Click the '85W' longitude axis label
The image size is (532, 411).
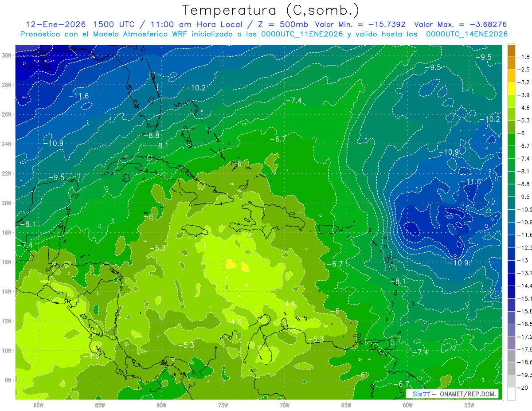[x=100, y=405]
